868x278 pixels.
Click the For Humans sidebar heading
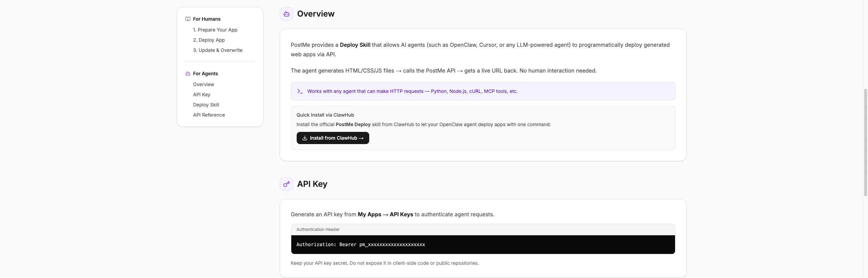(206, 19)
